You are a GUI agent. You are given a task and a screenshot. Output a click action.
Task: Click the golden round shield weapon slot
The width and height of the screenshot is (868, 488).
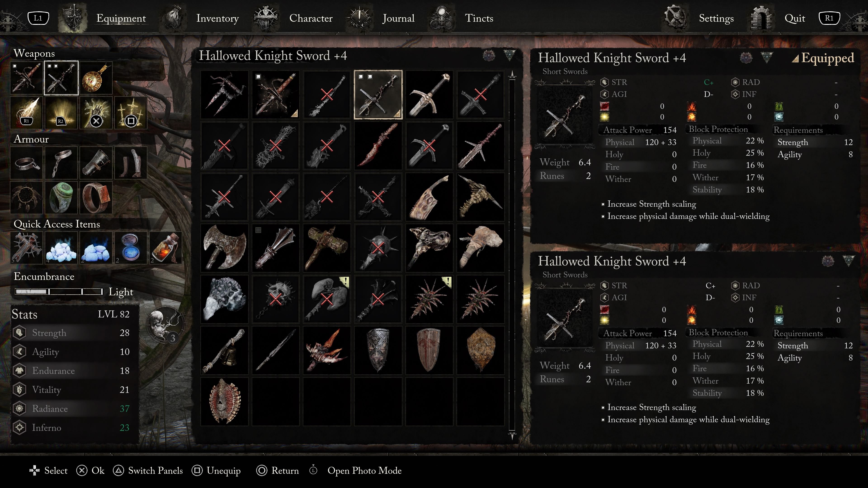[x=96, y=78]
